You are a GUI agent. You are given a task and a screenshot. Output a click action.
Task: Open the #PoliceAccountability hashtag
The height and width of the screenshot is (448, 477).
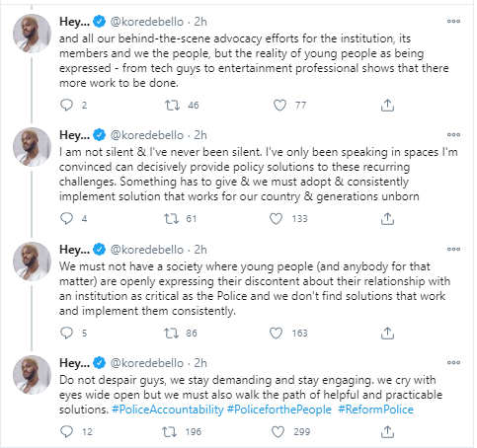pyautogui.click(x=168, y=410)
